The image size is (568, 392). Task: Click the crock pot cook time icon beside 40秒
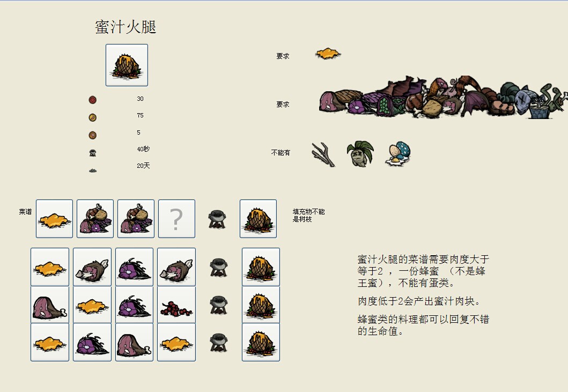[x=93, y=153]
